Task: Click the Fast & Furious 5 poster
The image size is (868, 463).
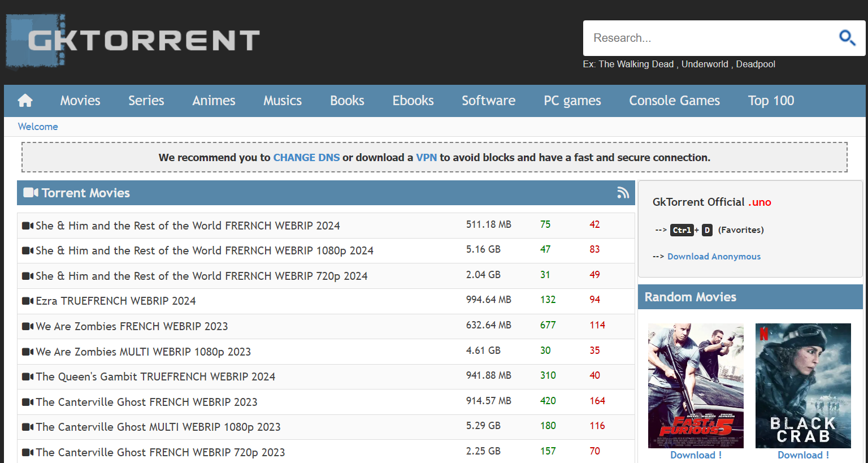Action: (x=696, y=386)
